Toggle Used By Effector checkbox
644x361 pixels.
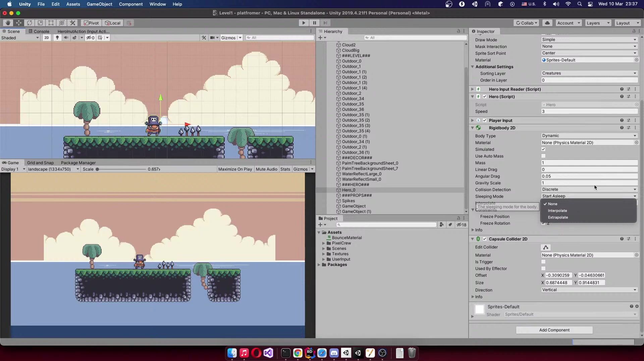(543, 269)
